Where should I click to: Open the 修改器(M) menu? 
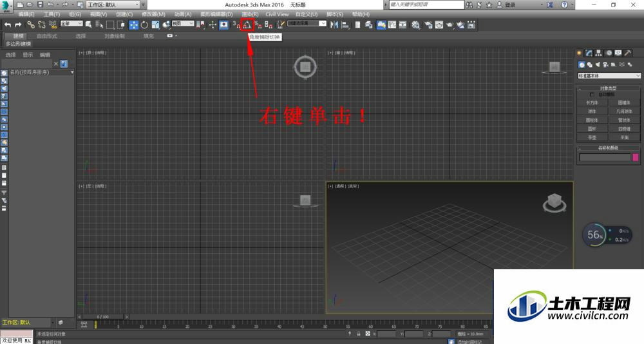[153, 14]
